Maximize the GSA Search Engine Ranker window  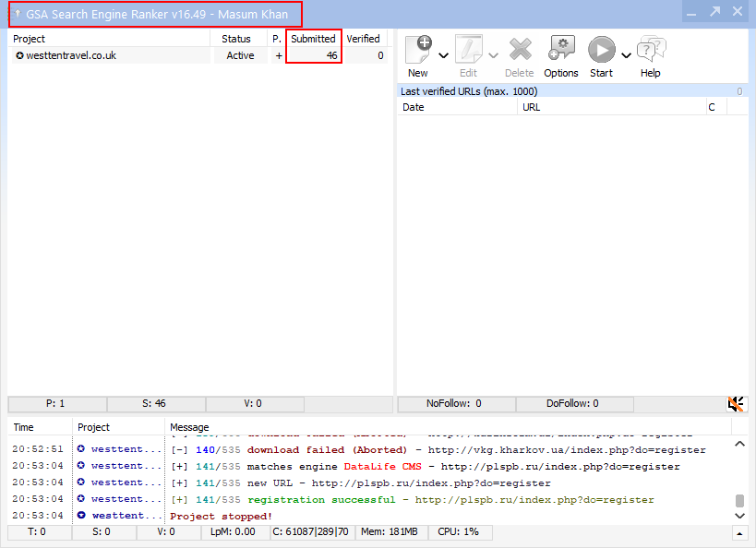pyautogui.click(x=714, y=11)
